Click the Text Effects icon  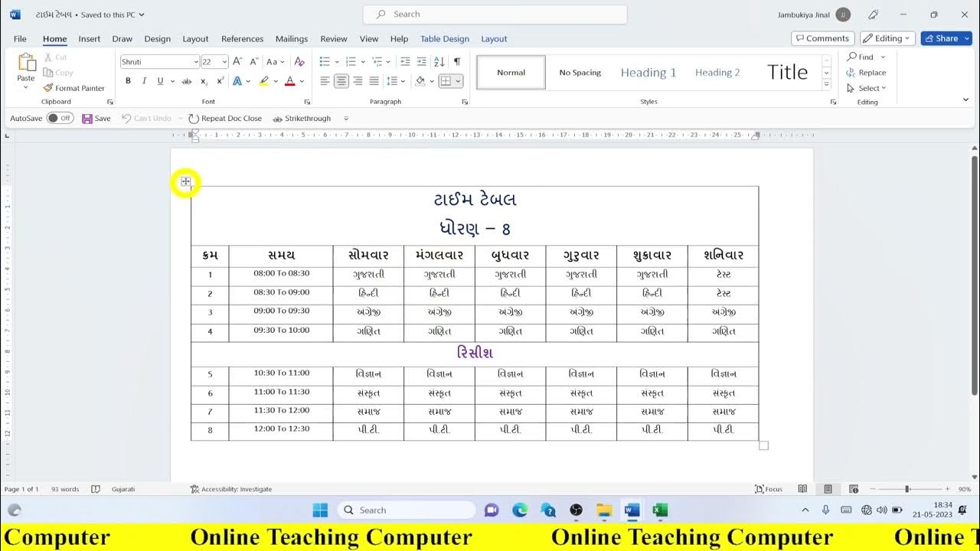[x=237, y=81]
